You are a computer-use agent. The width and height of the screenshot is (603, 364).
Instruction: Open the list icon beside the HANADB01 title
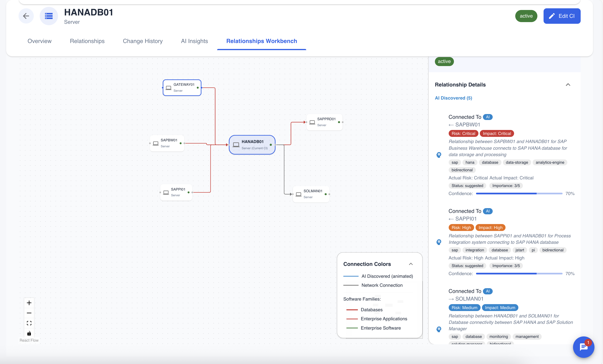click(x=49, y=16)
